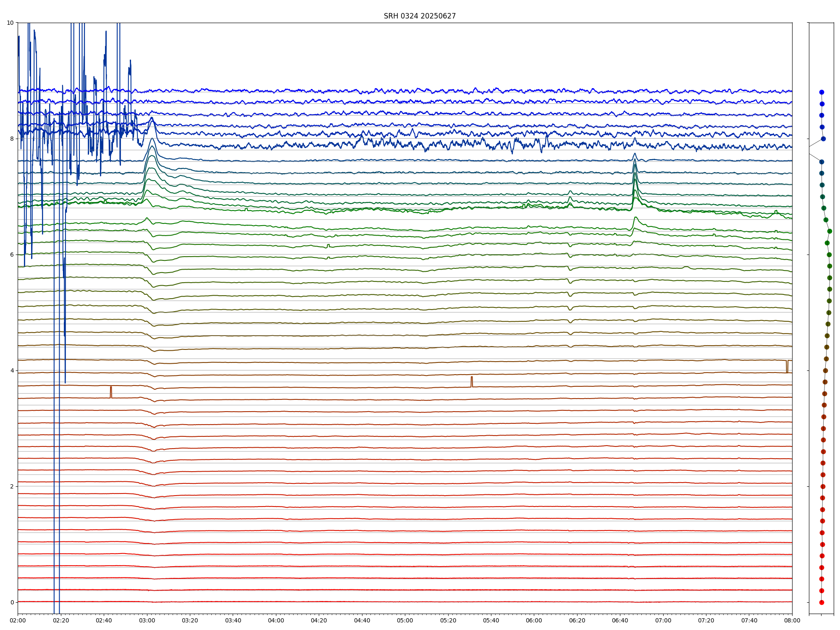Click the blue dot at level 8 in right panel
This screenshot has width=840, height=630.
coord(823,139)
